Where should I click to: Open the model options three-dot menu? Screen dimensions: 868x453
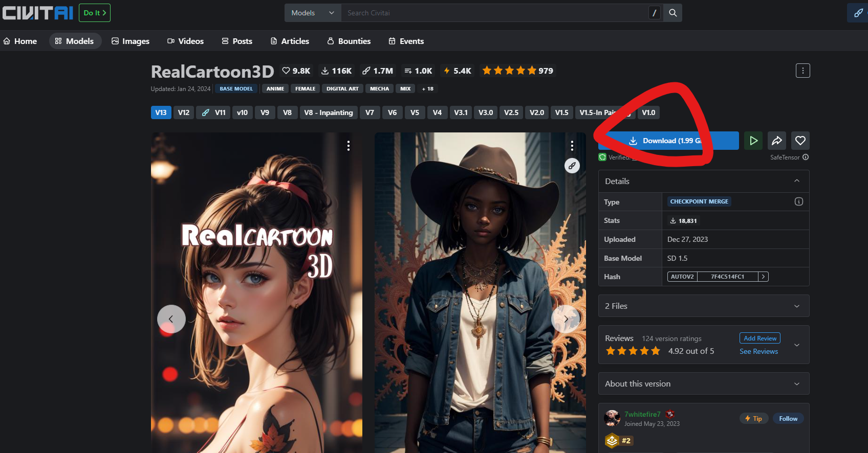[802, 71]
